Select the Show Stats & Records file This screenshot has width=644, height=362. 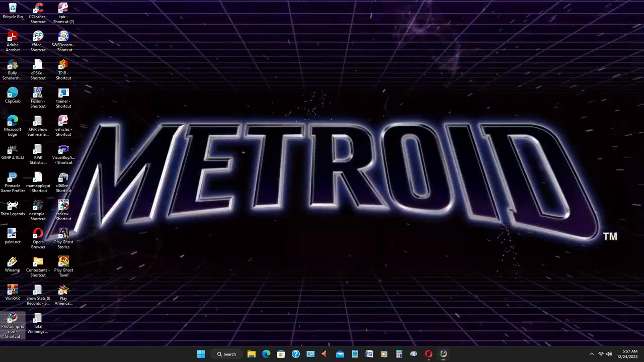click(x=38, y=295)
